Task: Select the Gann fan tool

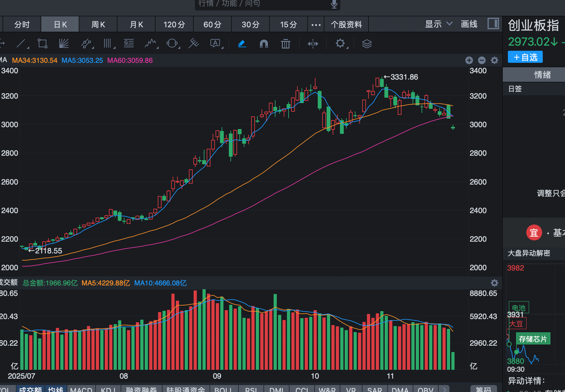Action: 64,43
